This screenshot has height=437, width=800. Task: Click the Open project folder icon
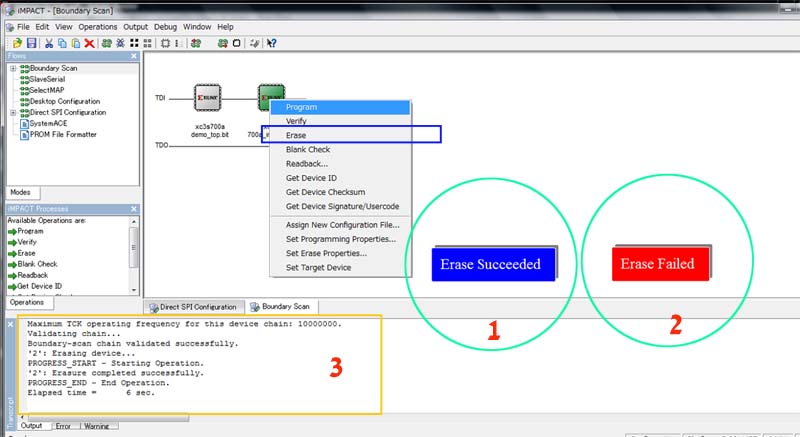coord(17,43)
